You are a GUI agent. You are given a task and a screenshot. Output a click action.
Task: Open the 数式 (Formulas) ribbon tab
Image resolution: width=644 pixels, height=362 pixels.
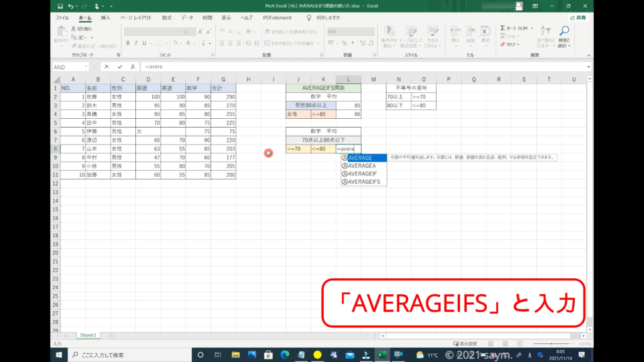tap(166, 18)
